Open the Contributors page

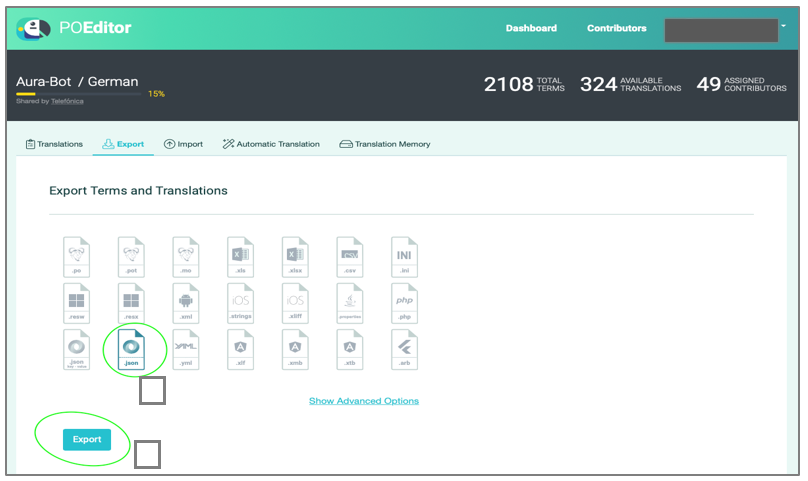coord(616,28)
